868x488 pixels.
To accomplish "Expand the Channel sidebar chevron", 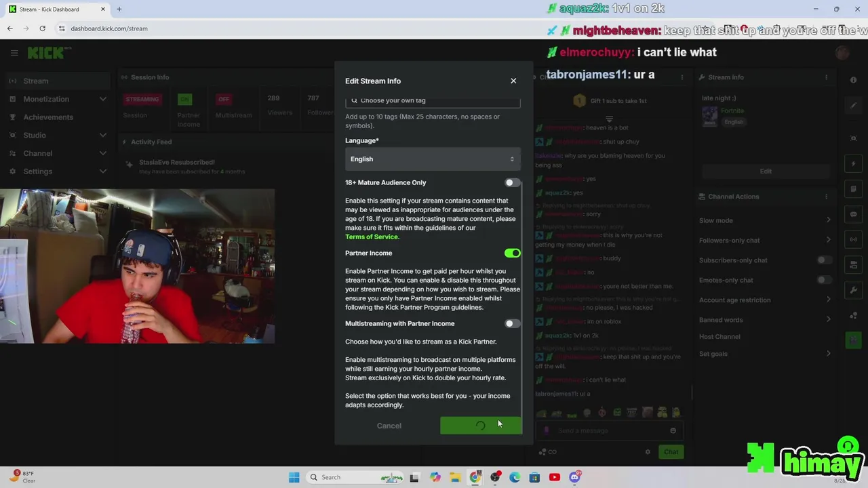I will (x=102, y=153).
